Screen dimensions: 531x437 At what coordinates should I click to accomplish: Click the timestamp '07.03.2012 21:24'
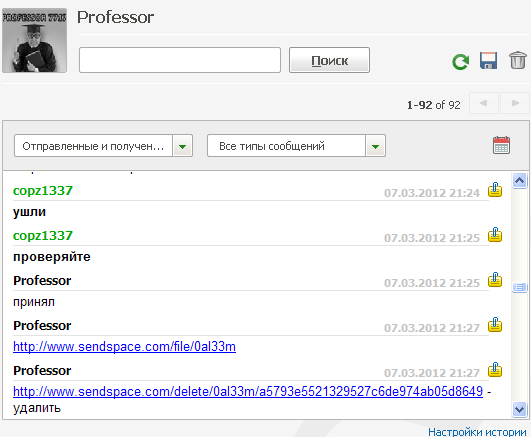click(432, 193)
